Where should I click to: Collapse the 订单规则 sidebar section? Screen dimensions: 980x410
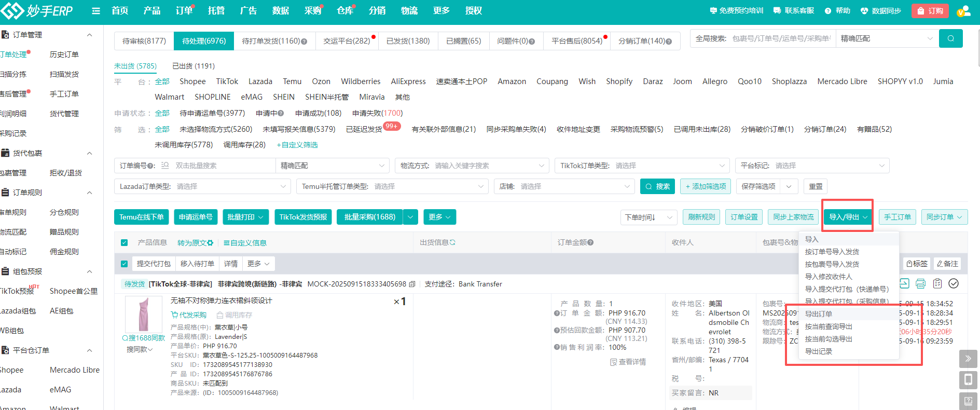click(x=89, y=193)
